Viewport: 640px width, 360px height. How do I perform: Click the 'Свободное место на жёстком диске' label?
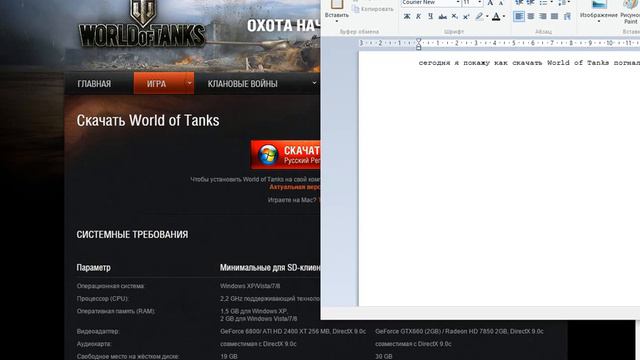tap(127, 357)
